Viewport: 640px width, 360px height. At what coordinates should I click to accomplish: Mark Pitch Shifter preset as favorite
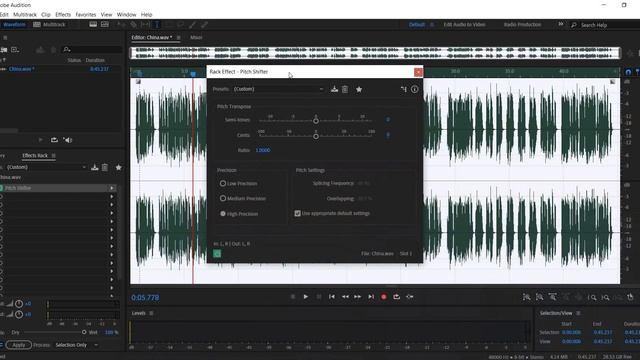(359, 89)
